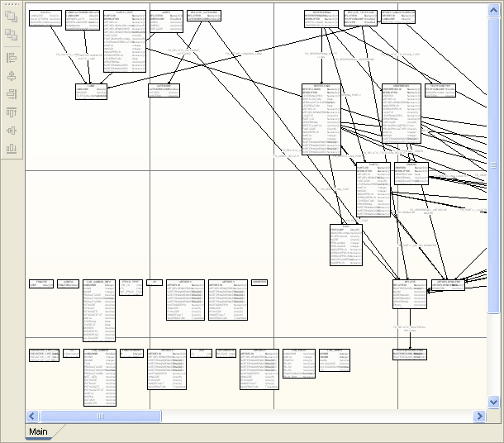
Task: Align selected objects to the right
Action: tap(12, 94)
